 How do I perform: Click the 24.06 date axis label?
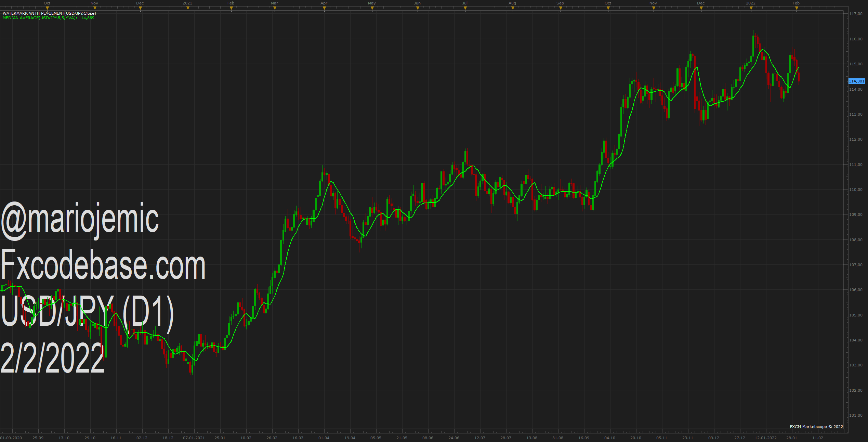(x=454, y=438)
